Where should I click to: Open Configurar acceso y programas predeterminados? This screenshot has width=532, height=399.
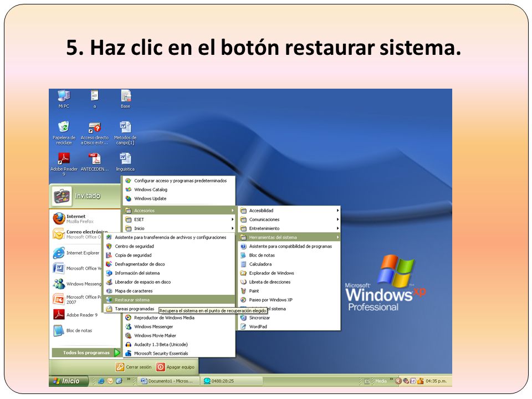click(178, 181)
